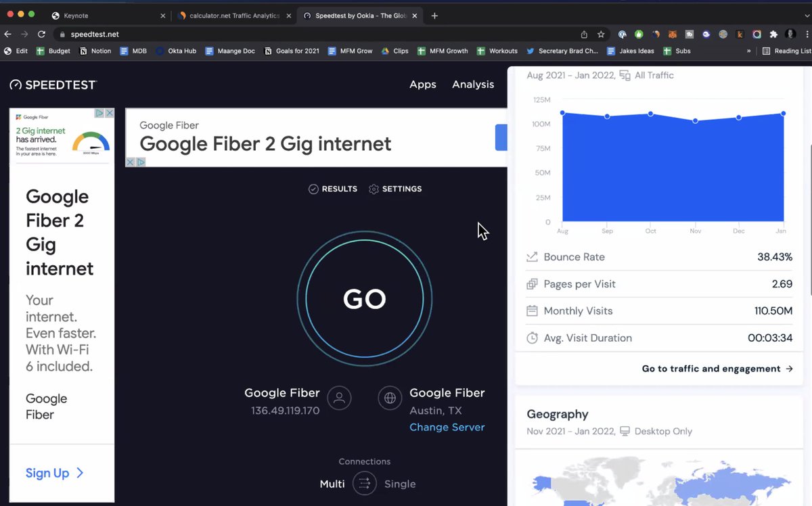Reload the speedtest.net page

pyautogui.click(x=41, y=34)
